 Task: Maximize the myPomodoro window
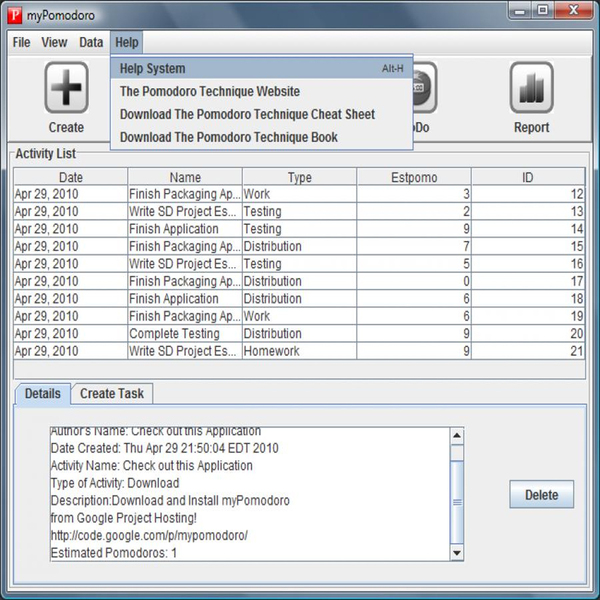[542, 10]
